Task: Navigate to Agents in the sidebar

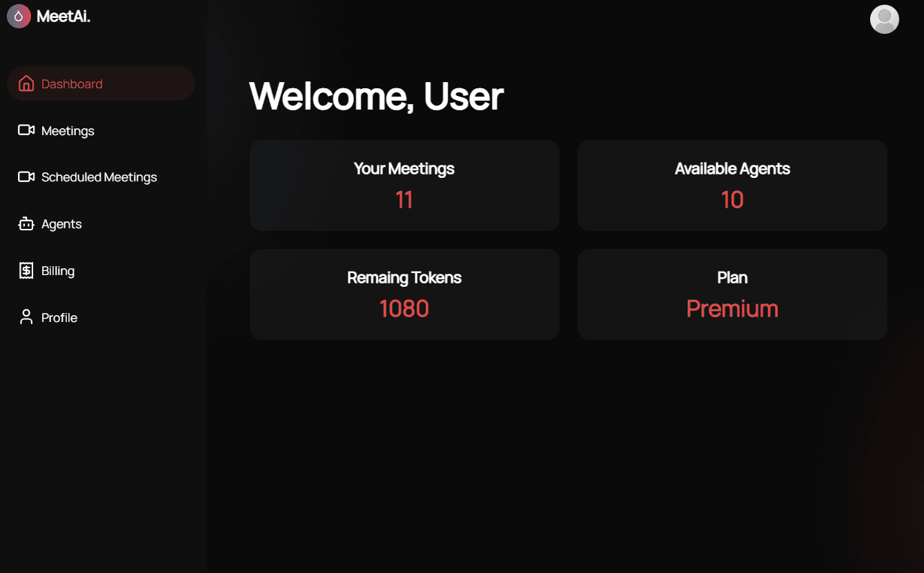Action: 61,224
